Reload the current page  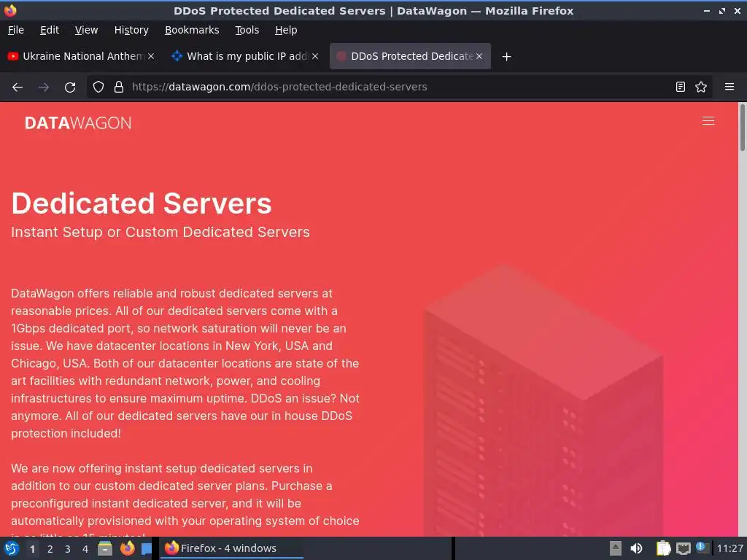(70, 87)
